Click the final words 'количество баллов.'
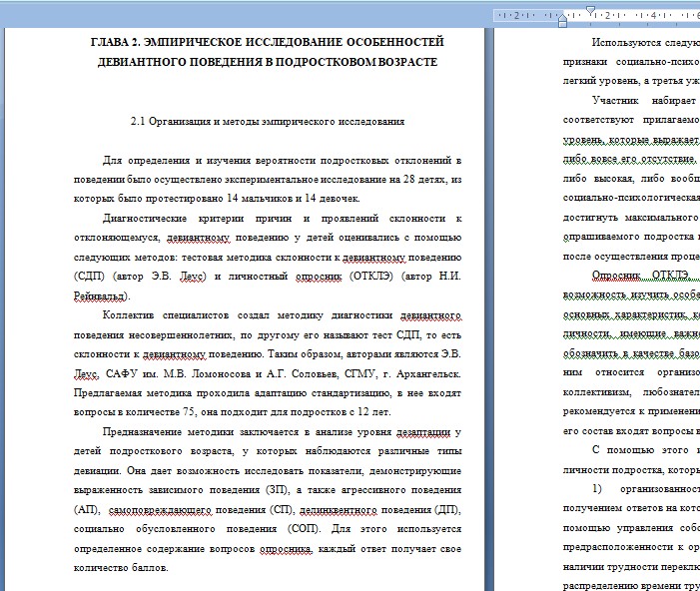Screen dimensions: 700x591 [121, 568]
